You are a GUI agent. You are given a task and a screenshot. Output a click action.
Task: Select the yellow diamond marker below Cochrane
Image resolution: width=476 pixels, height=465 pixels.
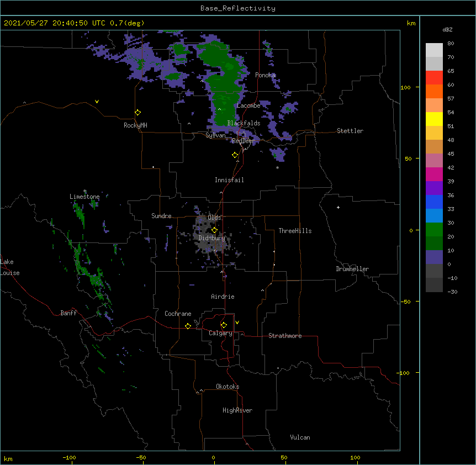188,326
